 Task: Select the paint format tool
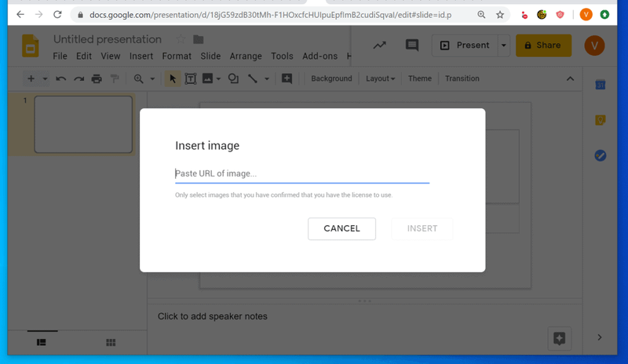tap(115, 78)
